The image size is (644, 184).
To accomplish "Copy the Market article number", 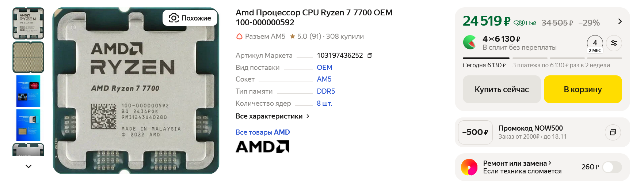I will coord(370,56).
